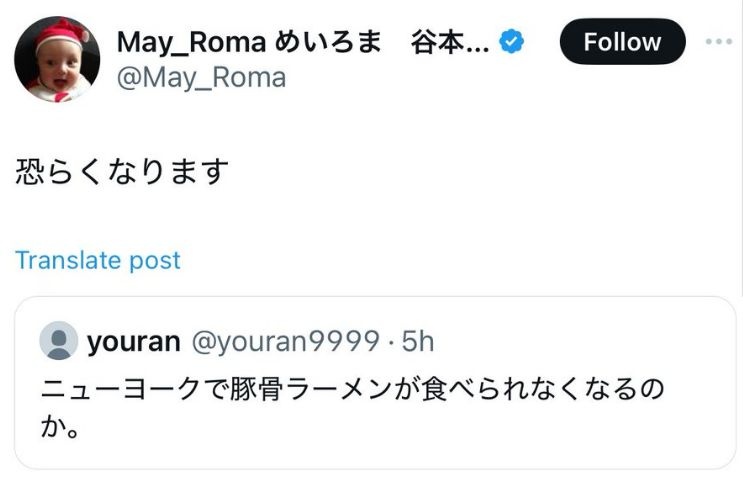Viewport: 743px width, 483px height.
Task: Open the @May_Roma handle link
Action: coord(201,77)
